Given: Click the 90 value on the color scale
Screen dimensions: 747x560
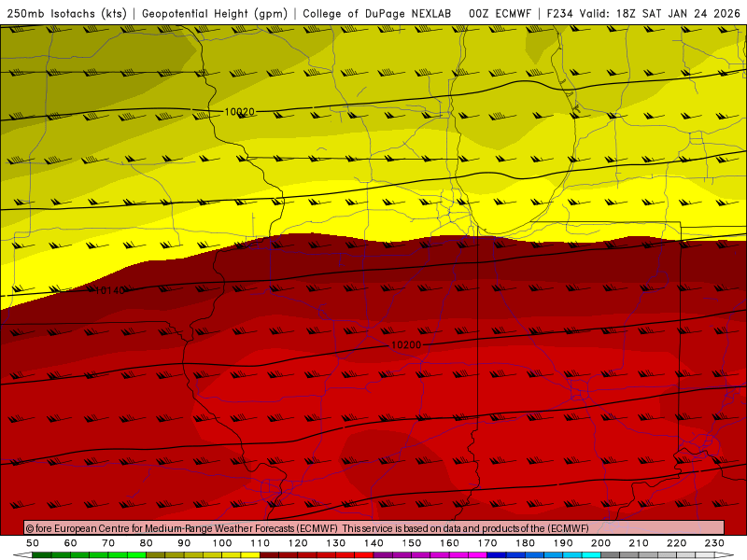Looking at the screenshot, I should (x=184, y=543).
